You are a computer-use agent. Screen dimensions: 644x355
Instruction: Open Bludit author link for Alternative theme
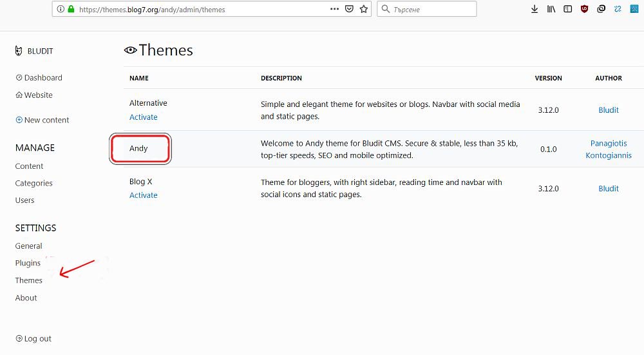tap(608, 110)
